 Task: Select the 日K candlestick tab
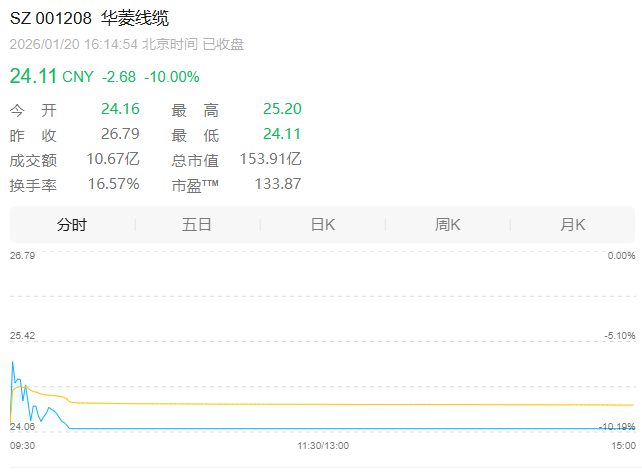tap(323, 225)
